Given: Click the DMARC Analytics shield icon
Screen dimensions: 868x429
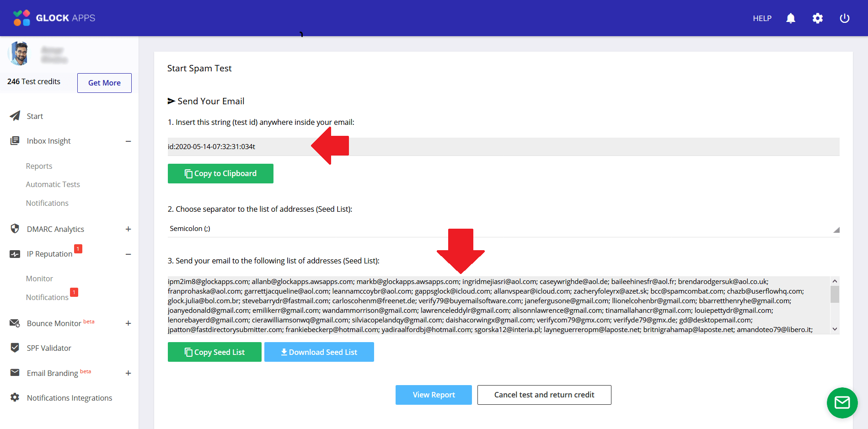Looking at the screenshot, I should click(x=15, y=229).
